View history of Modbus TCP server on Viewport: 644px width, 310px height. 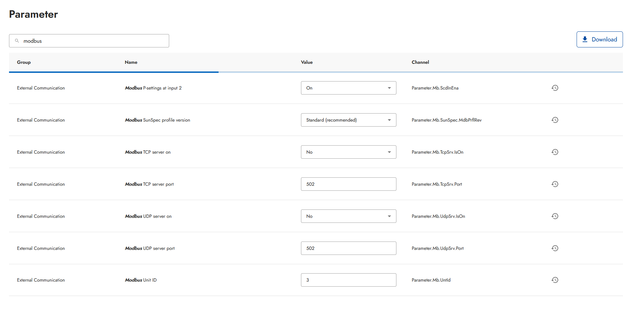(x=555, y=152)
